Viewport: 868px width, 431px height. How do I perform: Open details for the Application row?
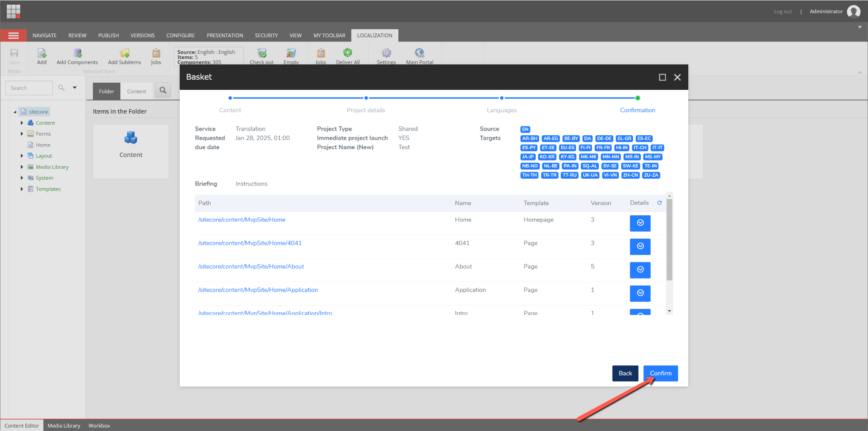[x=640, y=293]
